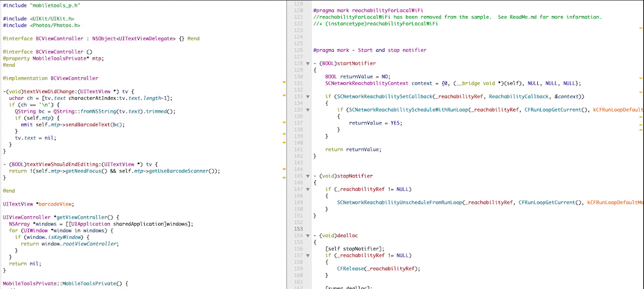Collapse the fold triangle at line 135
The height and width of the screenshot is (289, 644).
(307, 110)
